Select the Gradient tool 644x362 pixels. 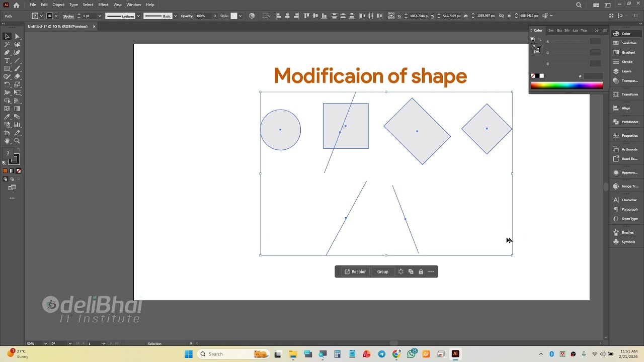coord(17,109)
